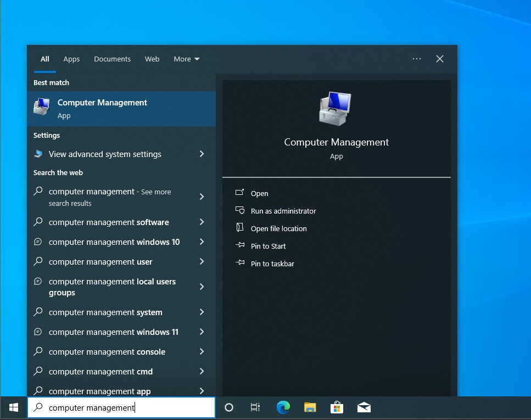Click the Cortana circle icon
Image resolution: width=531 pixels, height=420 pixels.
[229, 407]
